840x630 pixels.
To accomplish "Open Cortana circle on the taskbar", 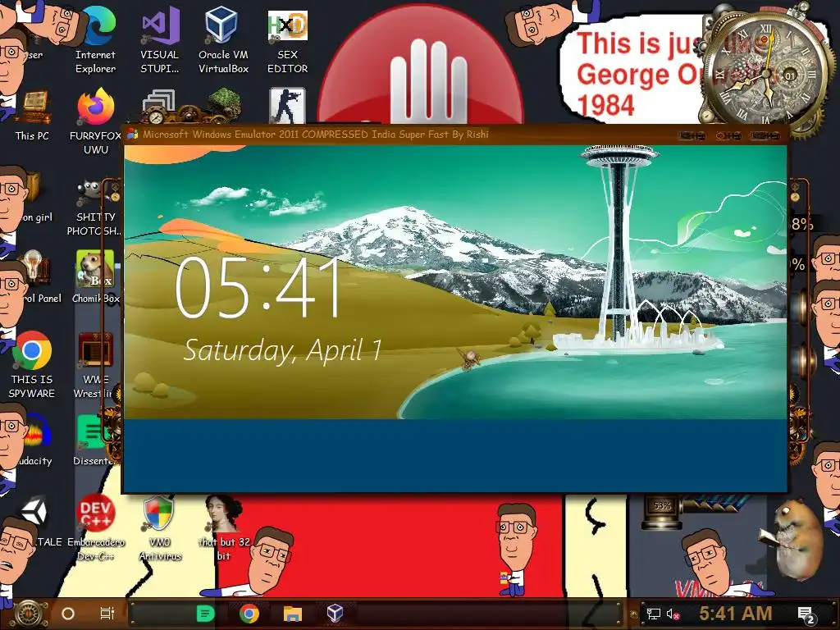I will 68,614.
